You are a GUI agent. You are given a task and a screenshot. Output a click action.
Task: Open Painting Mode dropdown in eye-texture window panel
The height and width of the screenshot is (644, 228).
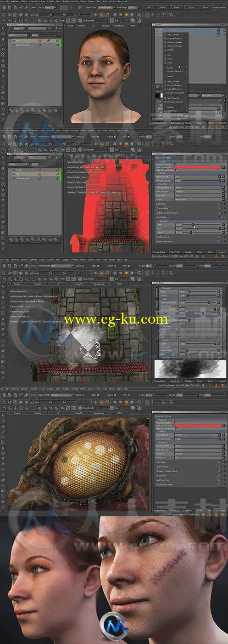198,435
